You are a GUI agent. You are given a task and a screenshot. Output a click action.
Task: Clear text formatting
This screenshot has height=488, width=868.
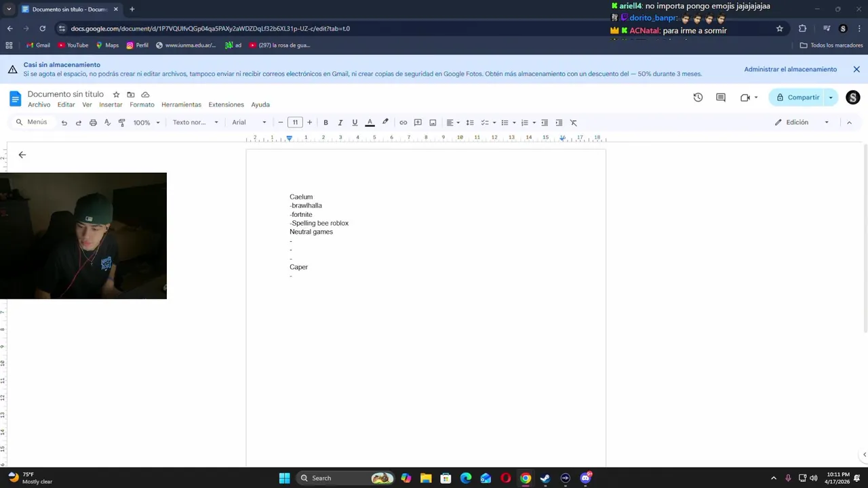[x=574, y=123]
